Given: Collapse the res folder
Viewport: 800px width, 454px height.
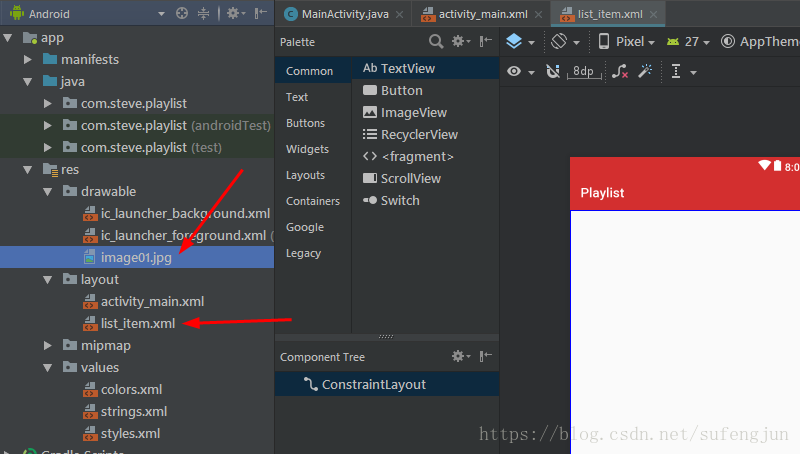Looking at the screenshot, I should click(28, 170).
